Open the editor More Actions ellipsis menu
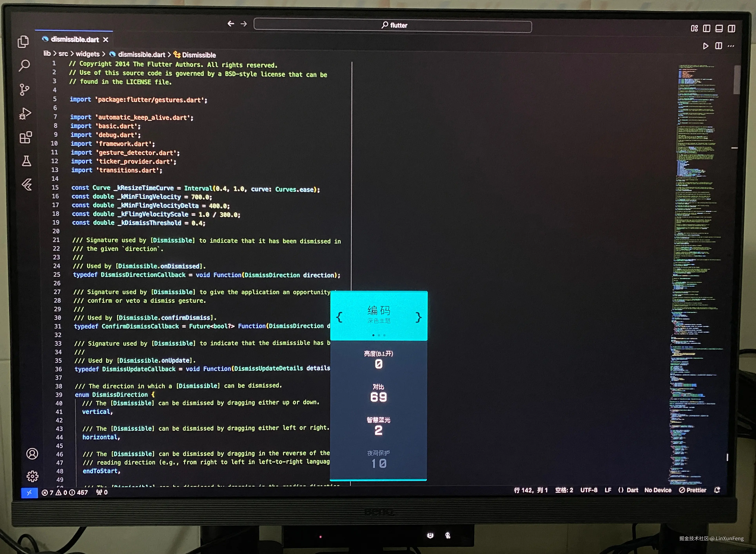The width and height of the screenshot is (756, 554). [731, 46]
